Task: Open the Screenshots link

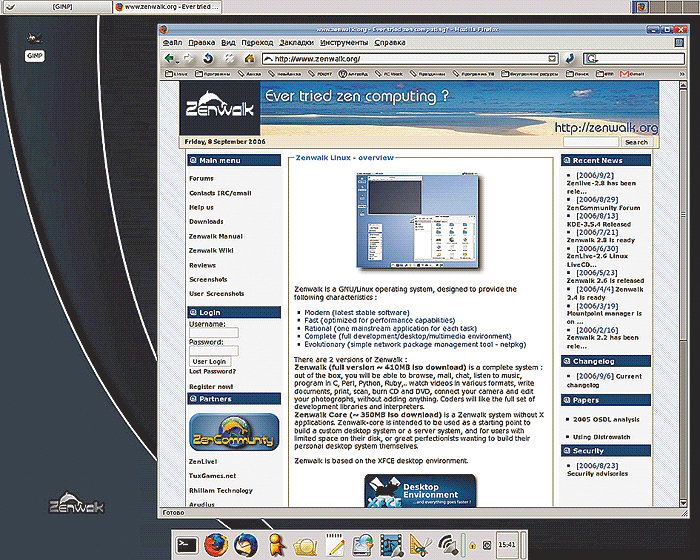Action: tap(208, 280)
